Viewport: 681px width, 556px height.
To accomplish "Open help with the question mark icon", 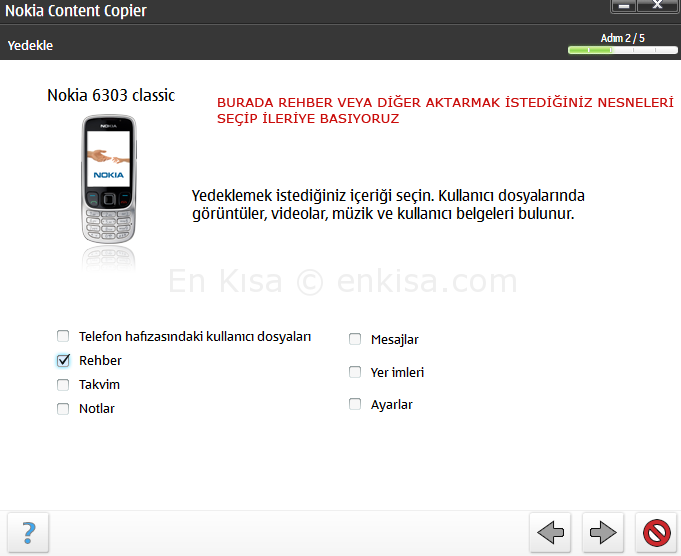I will [28, 533].
